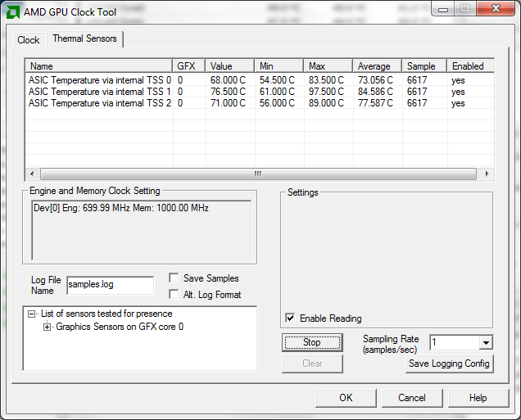Image resolution: width=521 pixels, height=420 pixels.
Task: Select row ASIC Temperature via internal TSS 0
Action: point(260,80)
